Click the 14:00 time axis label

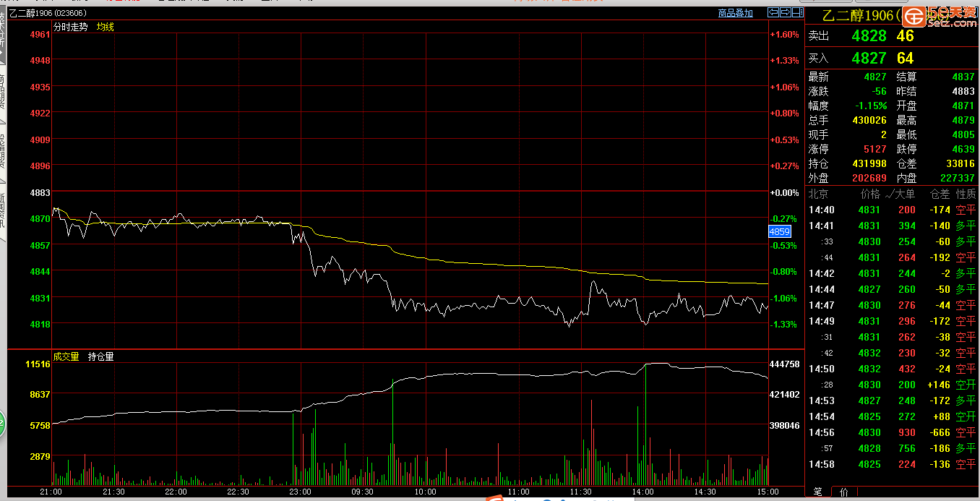tap(643, 492)
